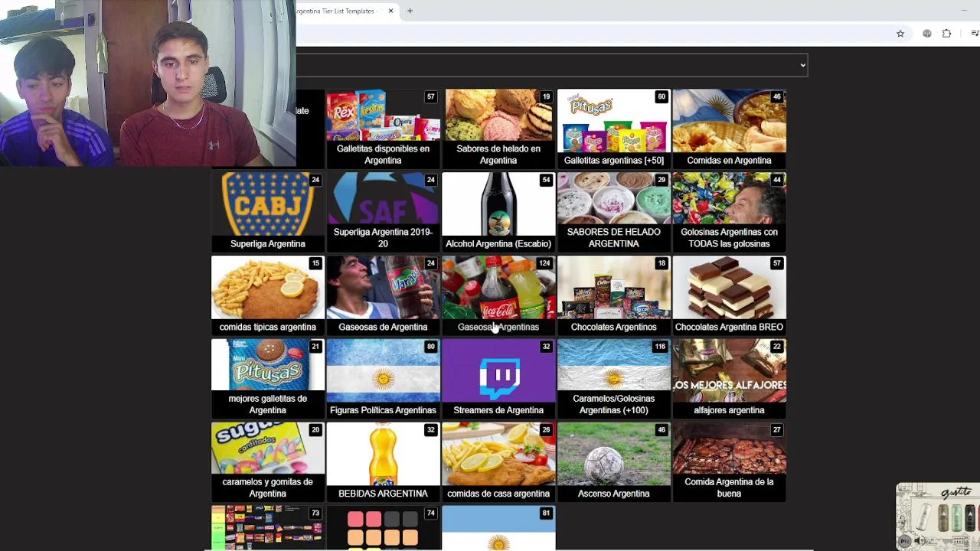Bookmark this page with the star icon

[x=900, y=34]
